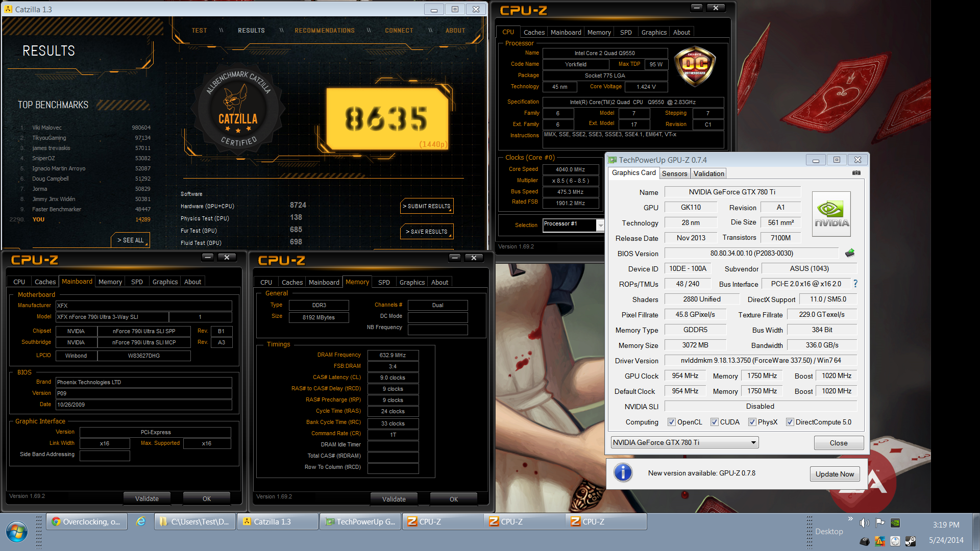
Task: Click the taskbar clock showing 3:19 PM
Action: [x=946, y=524]
